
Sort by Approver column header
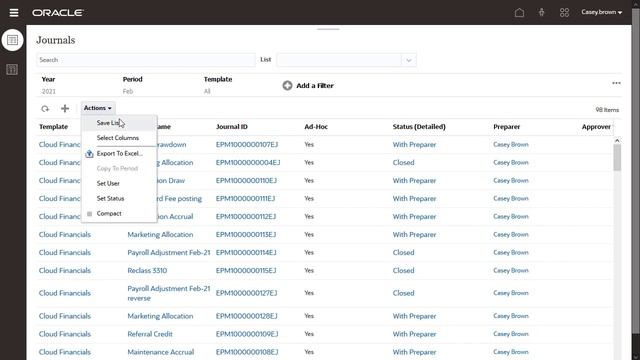596,127
